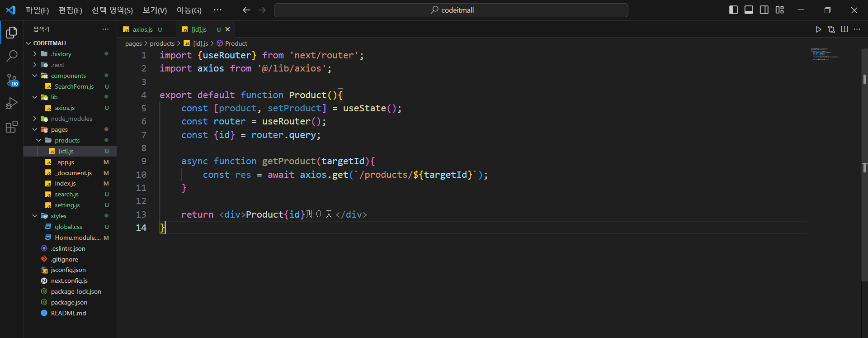Collapse the styles folder
868x338 pixels.
(70, 216)
